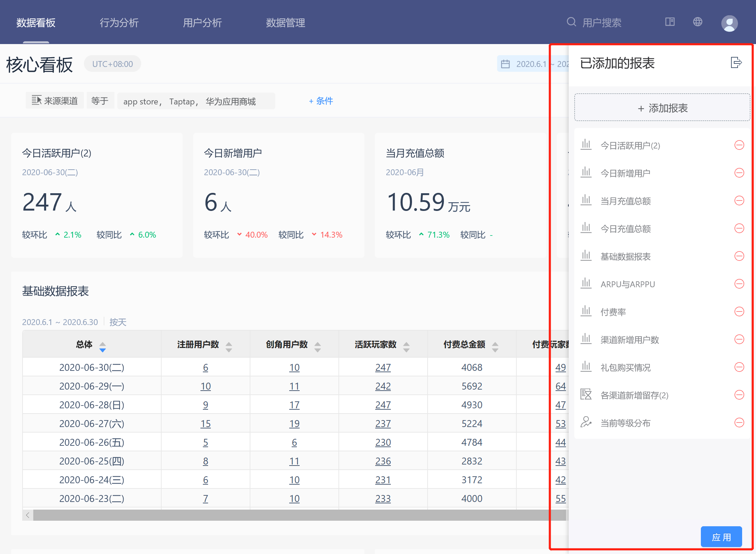Remove ARPU与ARPPU from the added reports
The height and width of the screenshot is (554, 756).
coord(739,284)
